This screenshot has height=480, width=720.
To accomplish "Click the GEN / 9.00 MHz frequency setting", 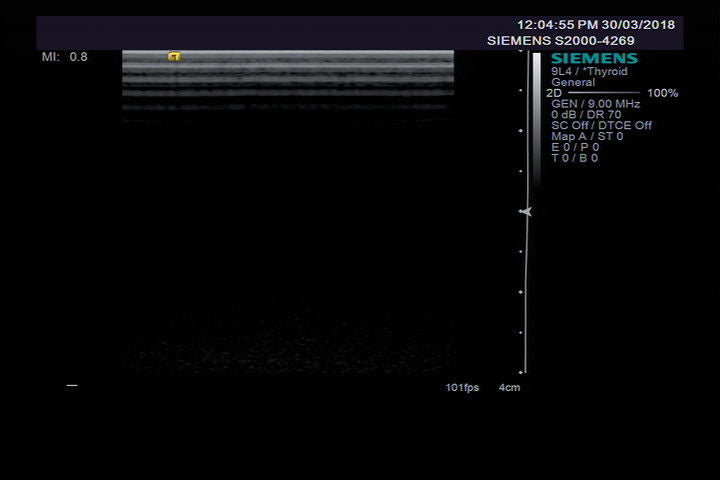I will (594, 104).
